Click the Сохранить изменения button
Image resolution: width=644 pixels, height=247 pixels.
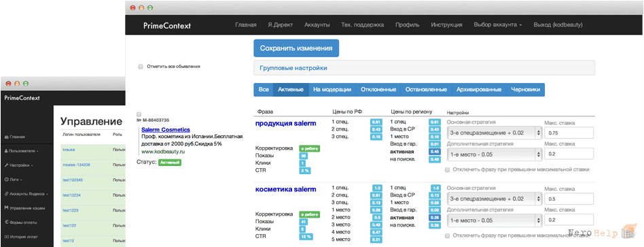click(x=296, y=48)
